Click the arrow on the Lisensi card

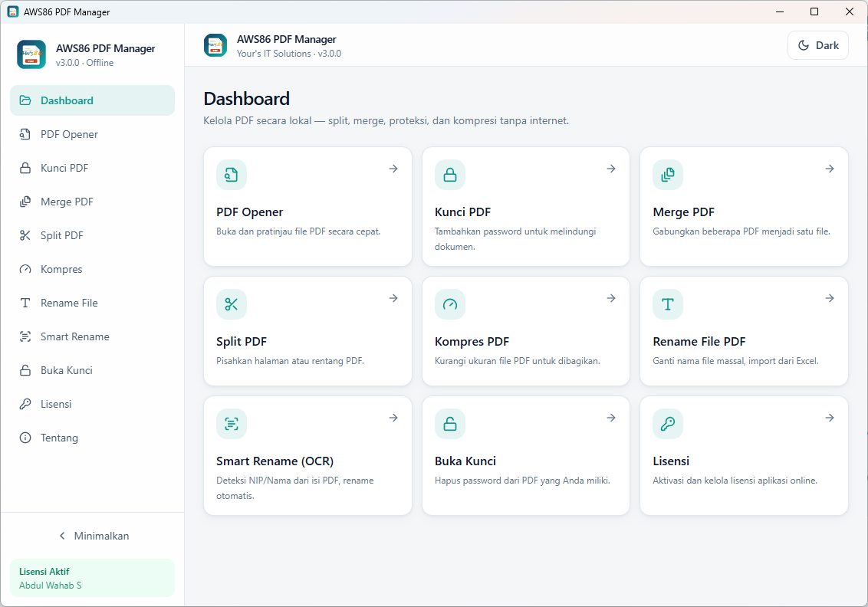(830, 418)
